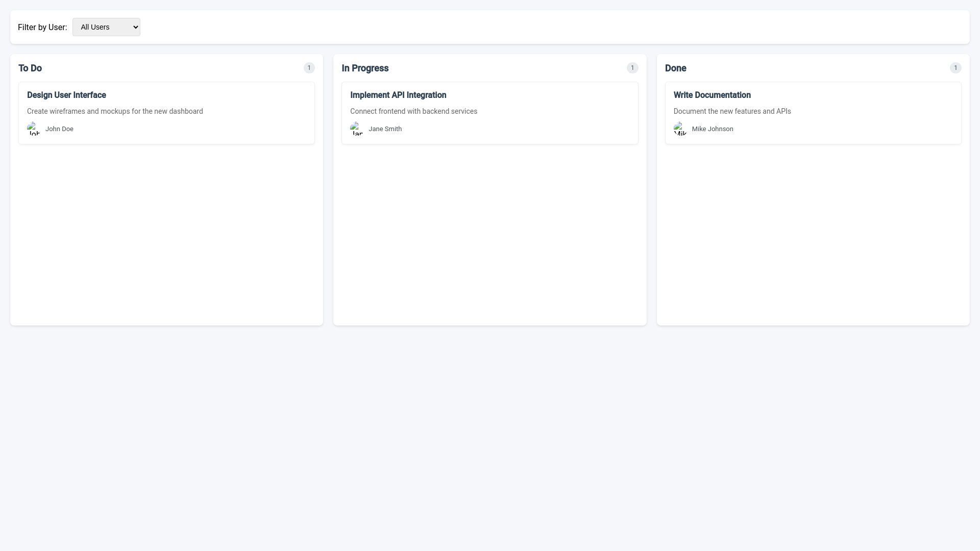Click the Implement API Integration title text

coord(398,95)
